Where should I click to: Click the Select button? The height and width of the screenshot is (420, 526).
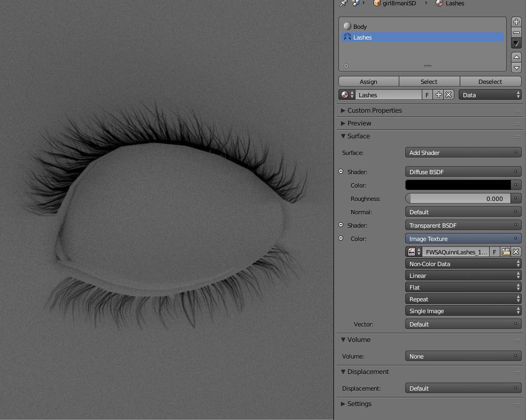[x=429, y=82]
